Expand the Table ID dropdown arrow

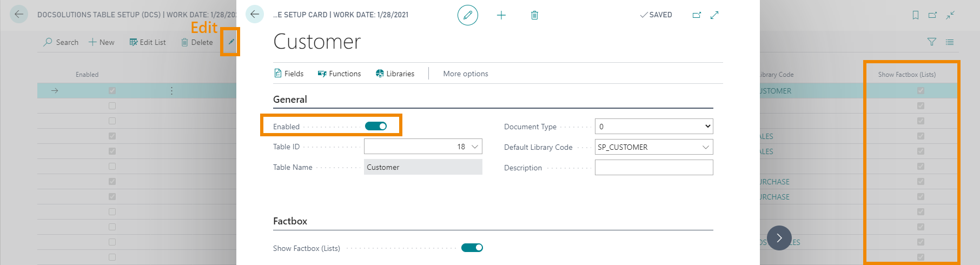pos(475,147)
